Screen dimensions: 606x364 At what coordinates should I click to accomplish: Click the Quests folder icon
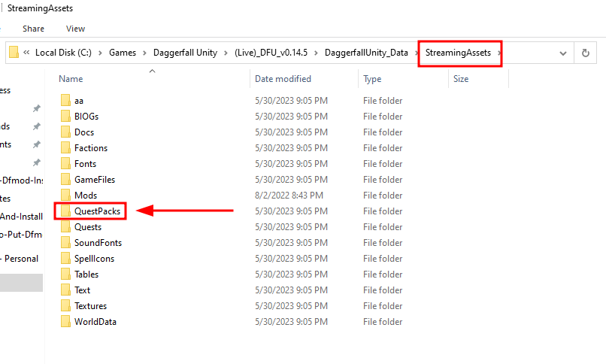[65, 227]
